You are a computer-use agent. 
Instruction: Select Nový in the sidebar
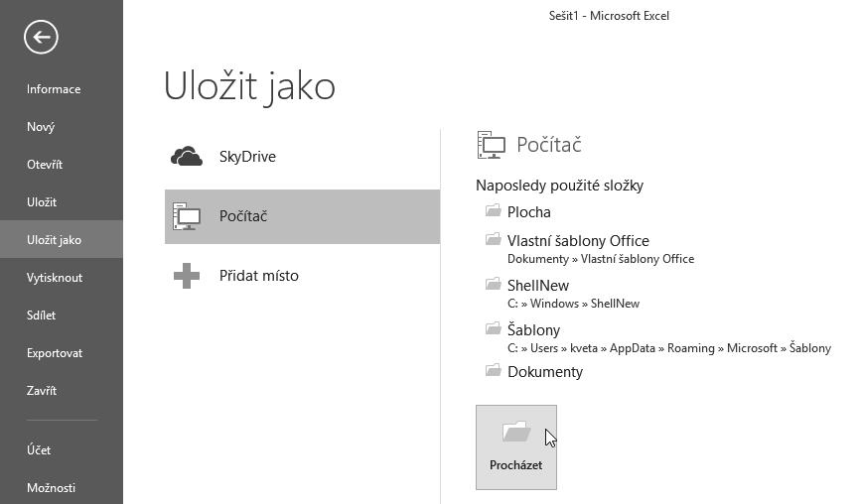[41, 127]
